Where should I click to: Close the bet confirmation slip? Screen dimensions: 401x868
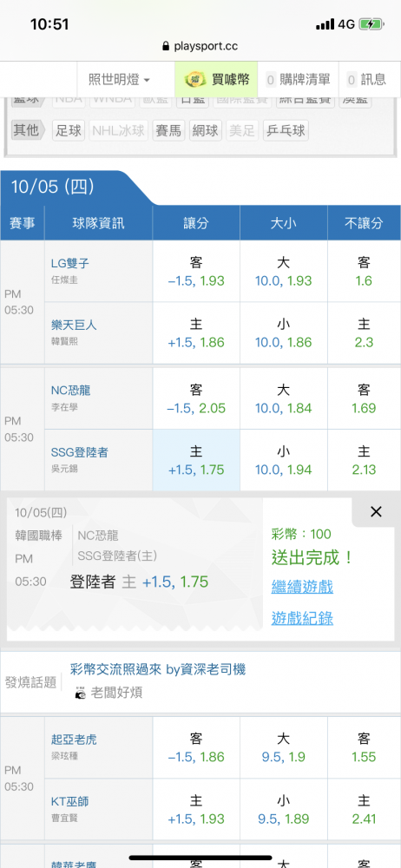pyautogui.click(x=376, y=512)
